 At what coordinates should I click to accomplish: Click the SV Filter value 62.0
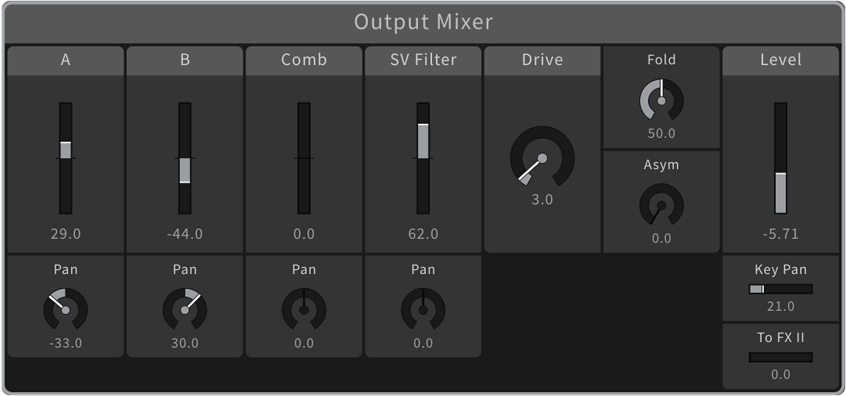tap(423, 234)
